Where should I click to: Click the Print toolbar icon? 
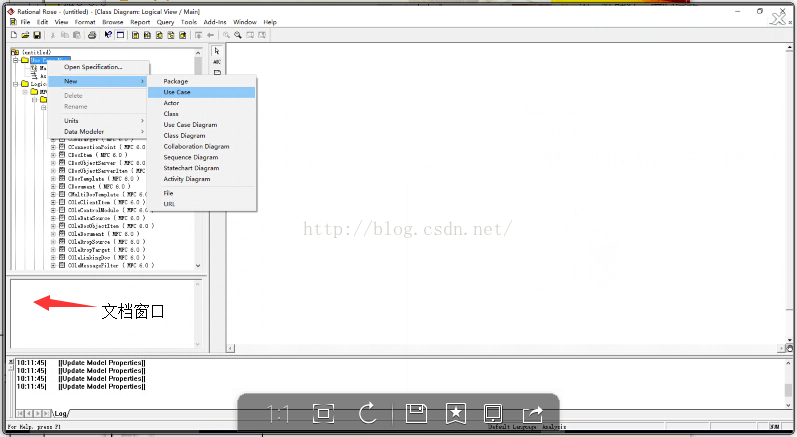click(92, 35)
